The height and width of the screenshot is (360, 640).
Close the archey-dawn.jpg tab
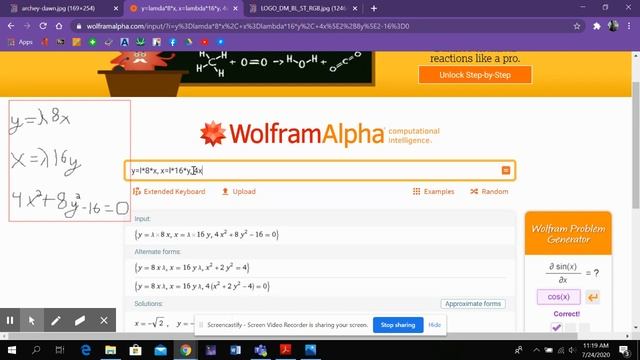[x=116, y=8]
